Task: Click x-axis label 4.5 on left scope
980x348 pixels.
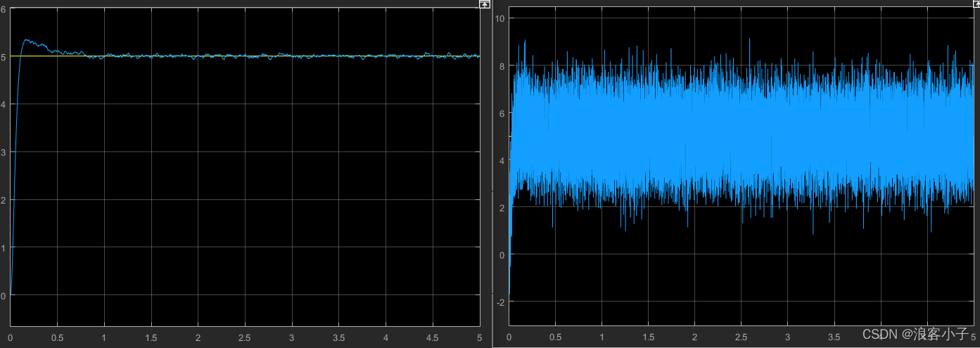Action: click(433, 338)
